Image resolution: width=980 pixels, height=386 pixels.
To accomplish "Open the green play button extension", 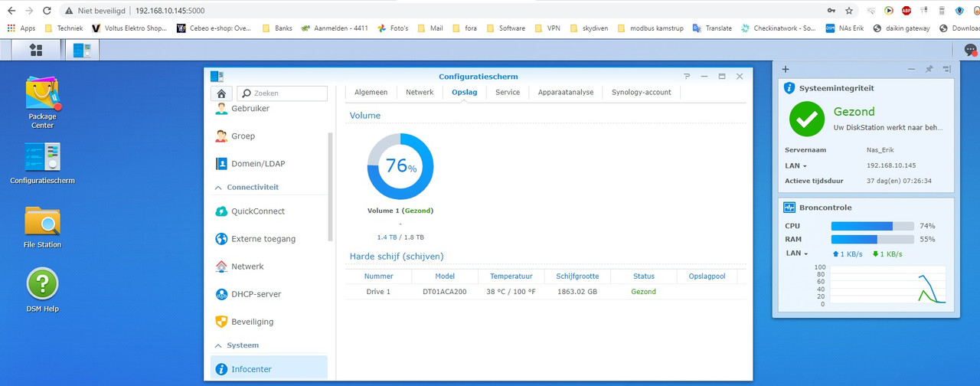I will pyautogui.click(x=888, y=11).
